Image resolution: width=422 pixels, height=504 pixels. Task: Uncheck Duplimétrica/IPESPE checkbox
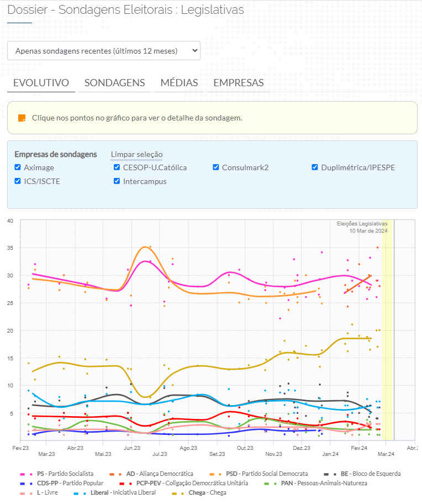[315, 167]
